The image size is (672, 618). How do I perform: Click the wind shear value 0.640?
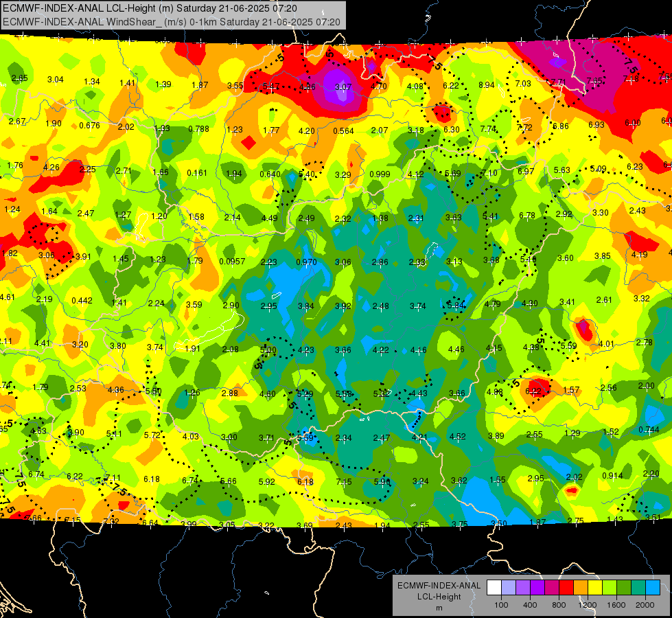270,174
